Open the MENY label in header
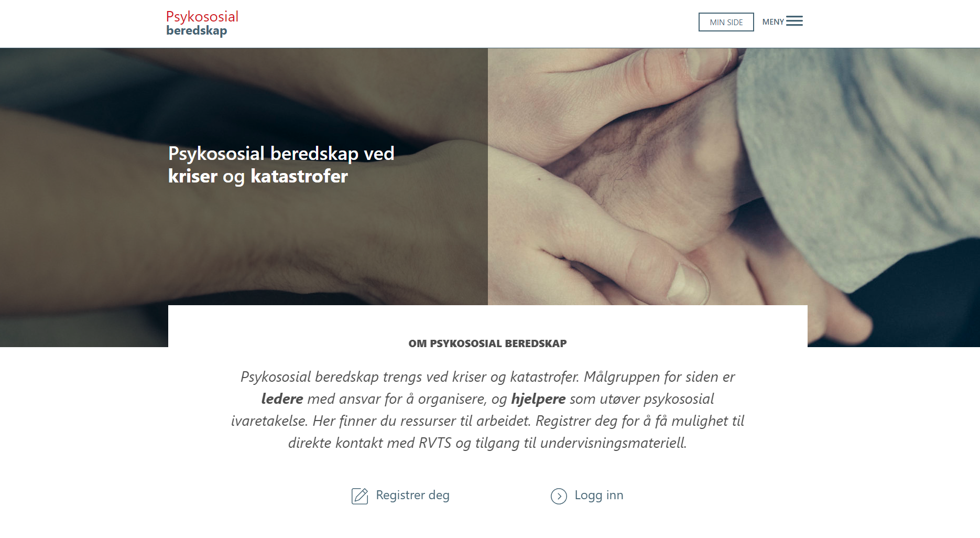980x538 pixels. [773, 22]
